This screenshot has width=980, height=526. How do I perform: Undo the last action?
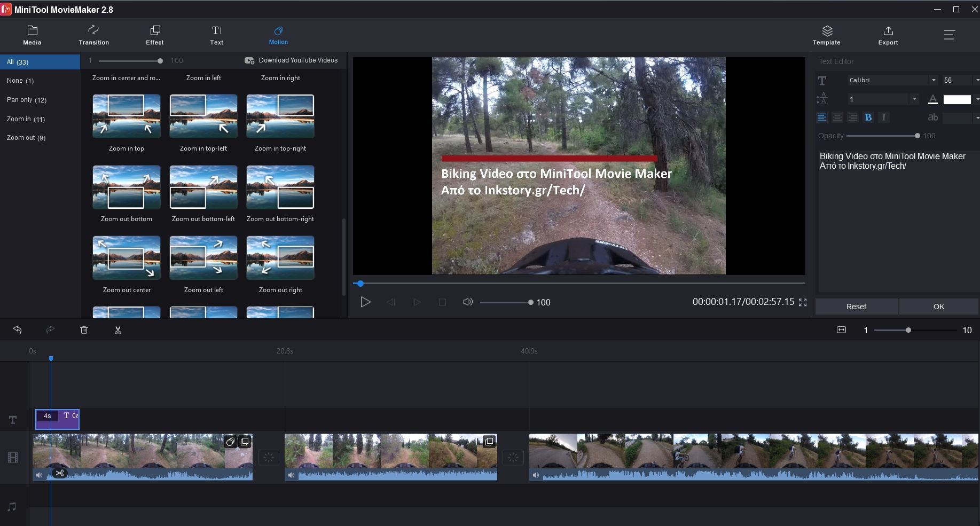18,330
